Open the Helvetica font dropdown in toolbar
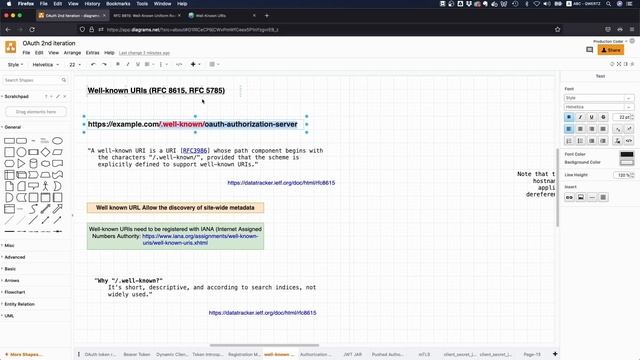Screen dimensions: 640x360 pos(45,64)
